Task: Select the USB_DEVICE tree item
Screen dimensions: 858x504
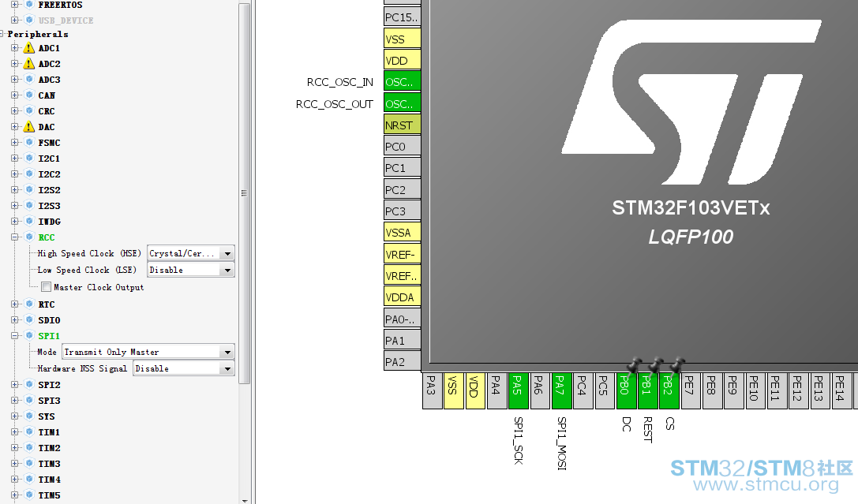Action: point(66,21)
